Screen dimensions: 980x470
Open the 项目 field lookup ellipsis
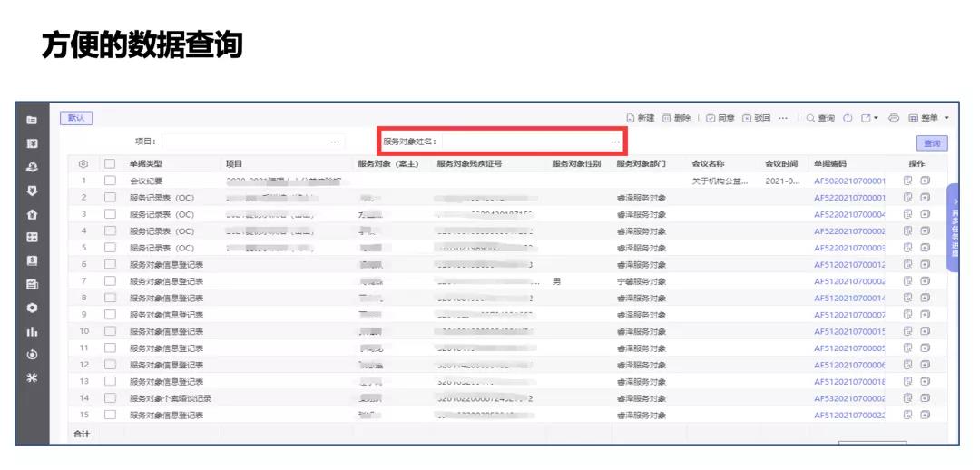335,142
